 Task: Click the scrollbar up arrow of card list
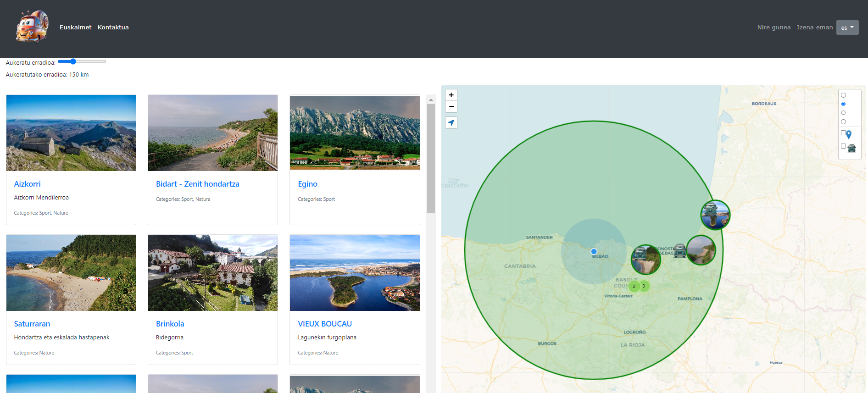pos(431,100)
